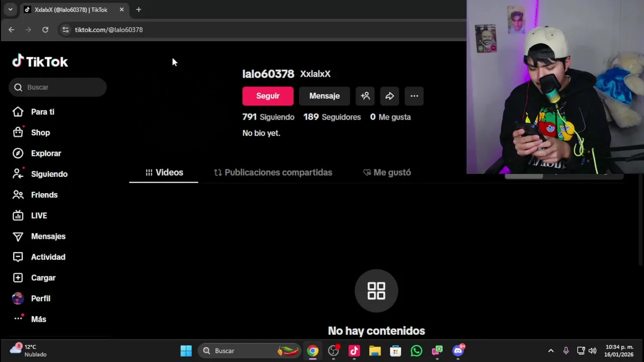Viewport: 644px width, 362px height.
Task: Select the XxlalxX TikTok browser tab
Action: pyautogui.click(x=73, y=10)
